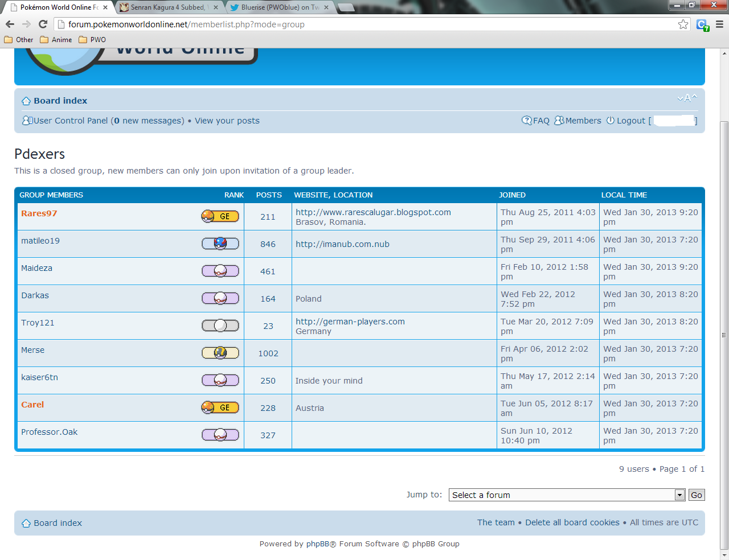The width and height of the screenshot is (729, 560).
Task: Click Merse's yellow rank badge
Action: coord(220,353)
